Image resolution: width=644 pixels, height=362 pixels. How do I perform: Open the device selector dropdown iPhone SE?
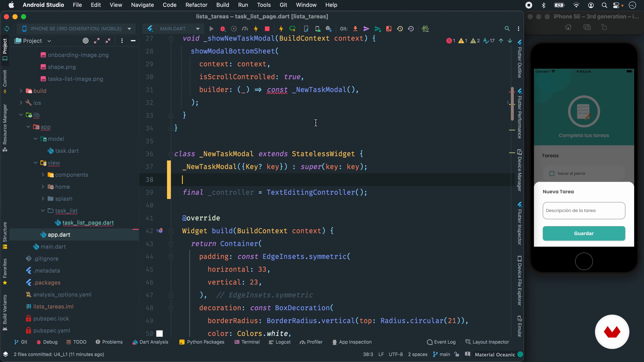tap(76, 29)
